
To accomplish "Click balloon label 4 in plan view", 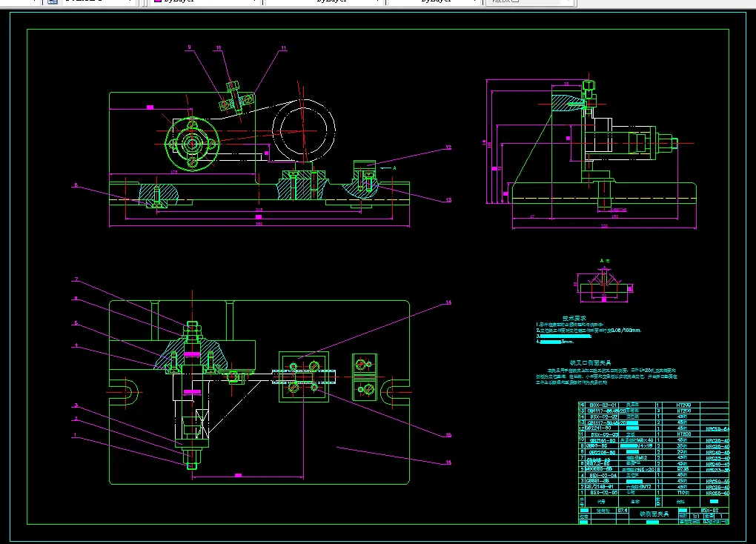I will coord(76,345).
